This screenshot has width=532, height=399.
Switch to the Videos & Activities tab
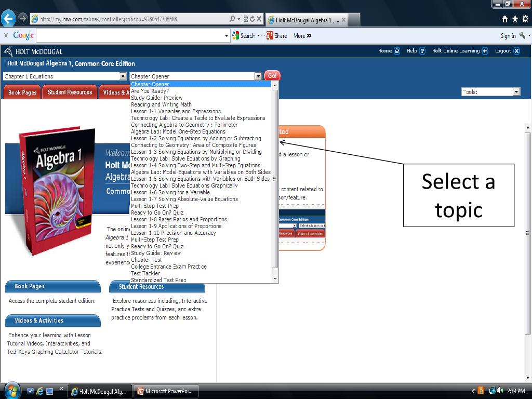(x=115, y=92)
